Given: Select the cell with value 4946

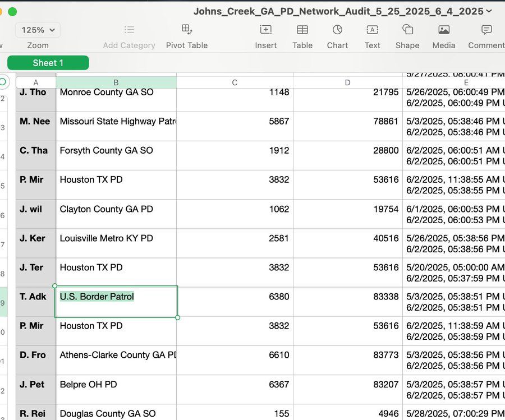Looking at the screenshot, I should pyautogui.click(x=348, y=412).
